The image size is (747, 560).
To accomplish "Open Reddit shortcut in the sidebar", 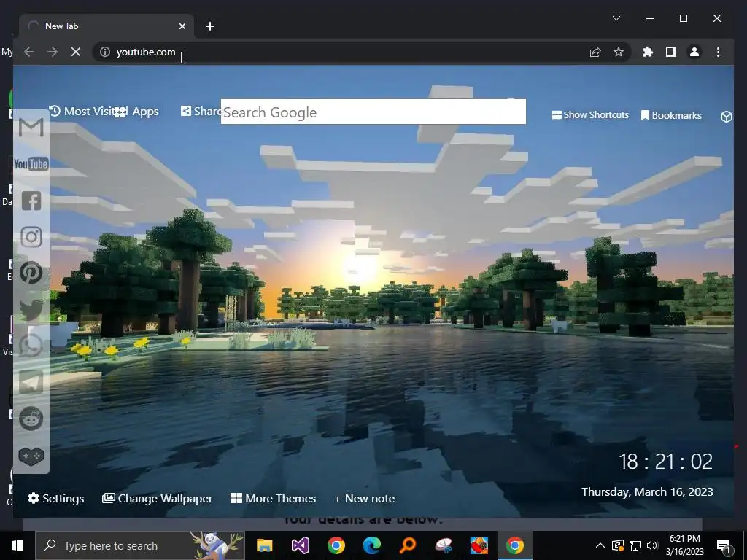I will click(31, 419).
